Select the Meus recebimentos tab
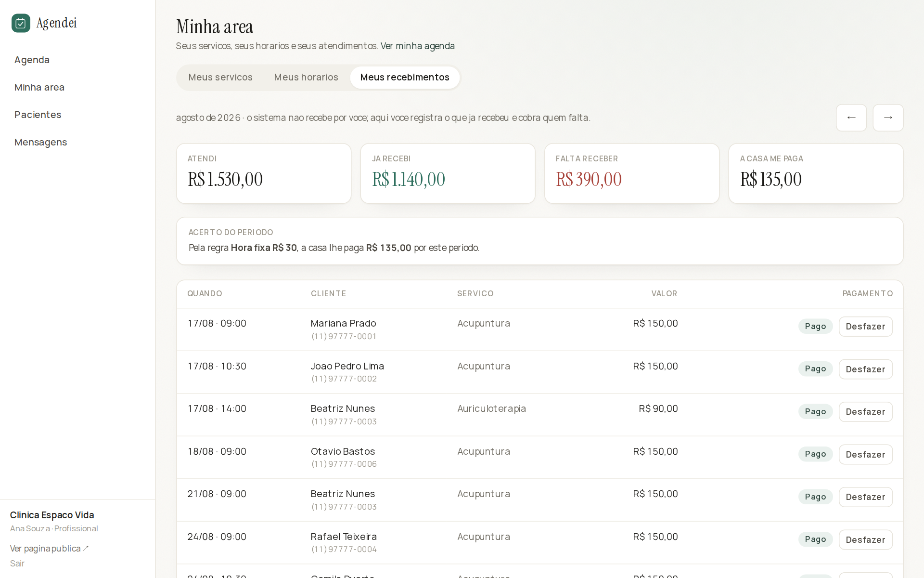924x578 pixels. (405, 77)
